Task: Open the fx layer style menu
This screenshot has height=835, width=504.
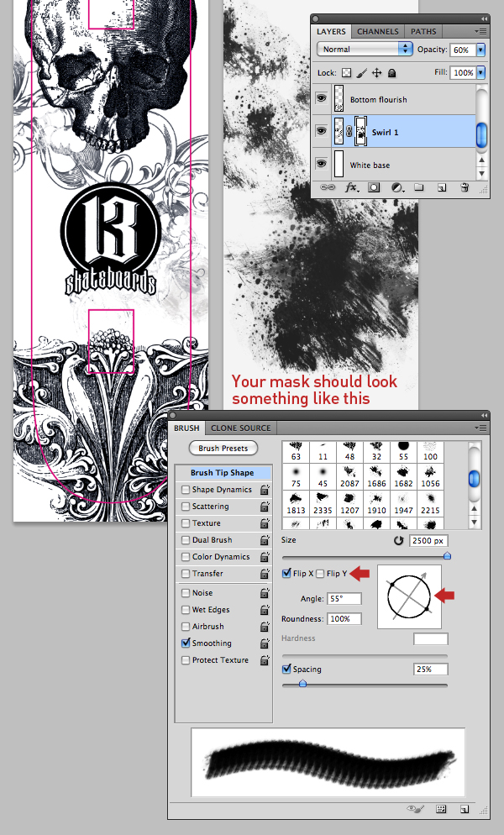Action: tap(352, 187)
